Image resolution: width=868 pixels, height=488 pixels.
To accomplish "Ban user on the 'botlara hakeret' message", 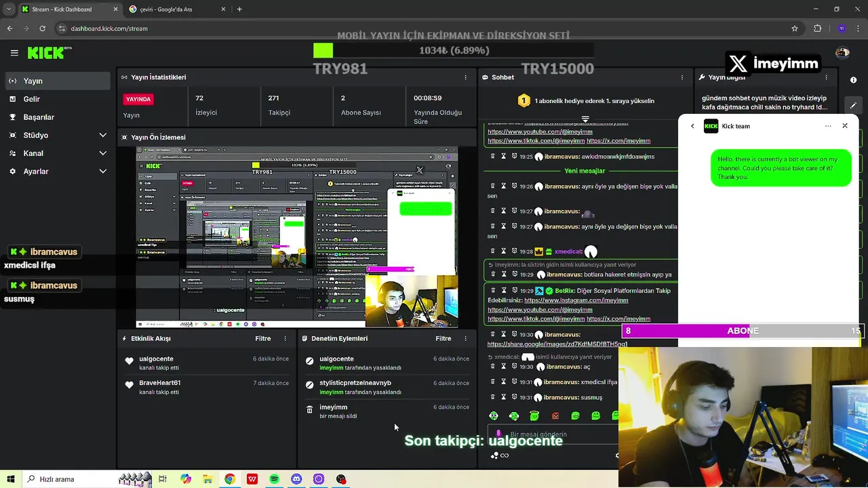I will pyautogui.click(x=514, y=274).
